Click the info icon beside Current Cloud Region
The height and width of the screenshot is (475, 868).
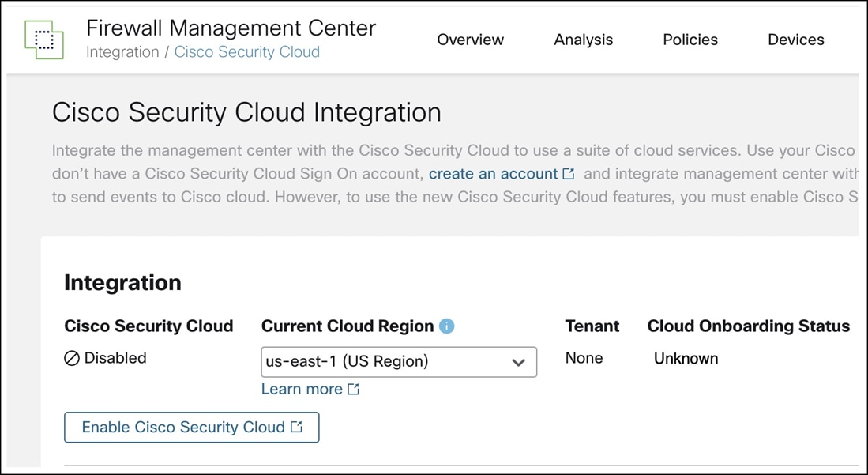[448, 324]
